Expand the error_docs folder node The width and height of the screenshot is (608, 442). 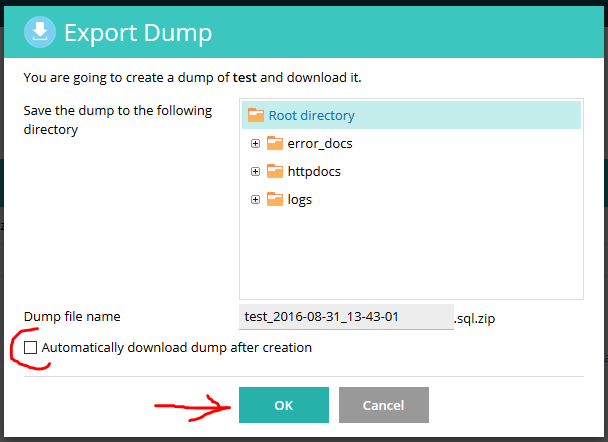(256, 143)
